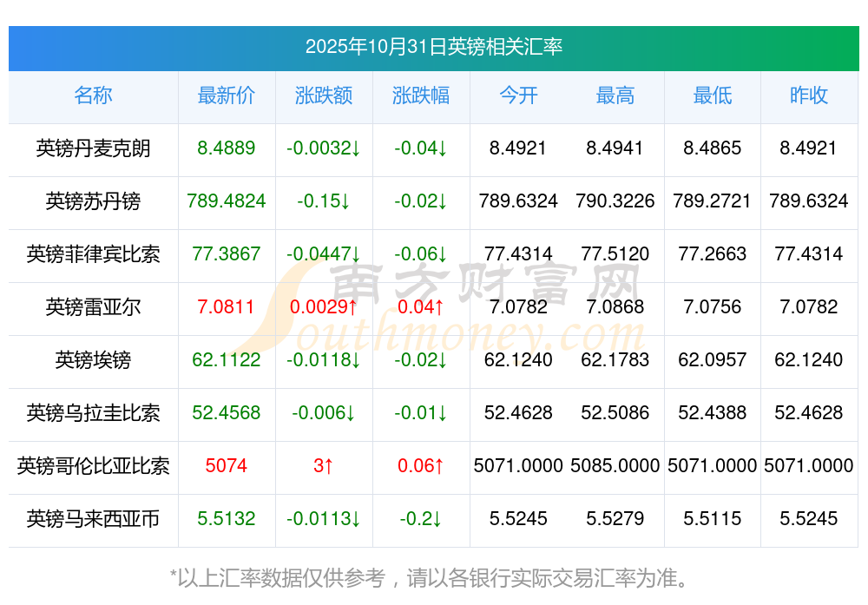Click the row name 英镑菲律宾比索
Viewport: 868px width, 605px height.
[x=93, y=254]
